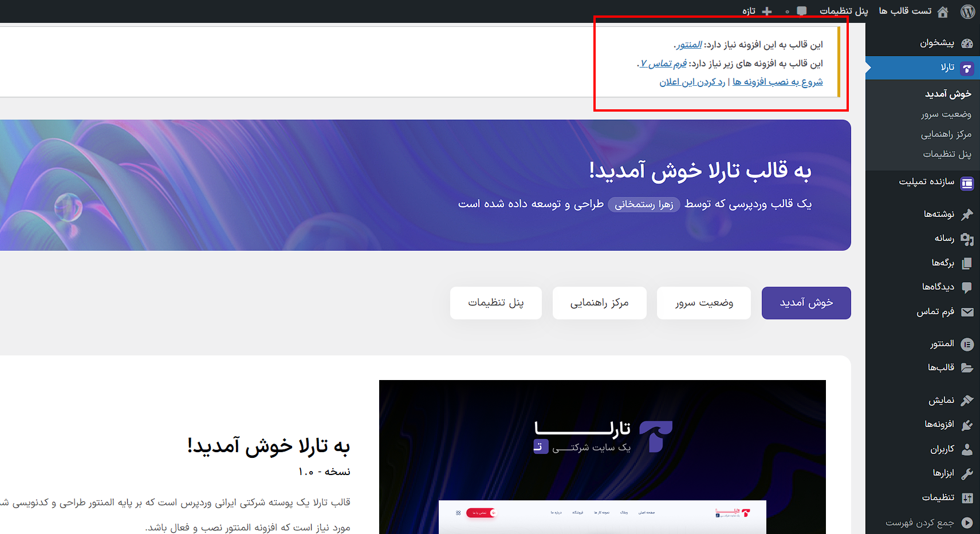Switch to the وضعیت سرور tab button
980x534 pixels.
coord(703,303)
